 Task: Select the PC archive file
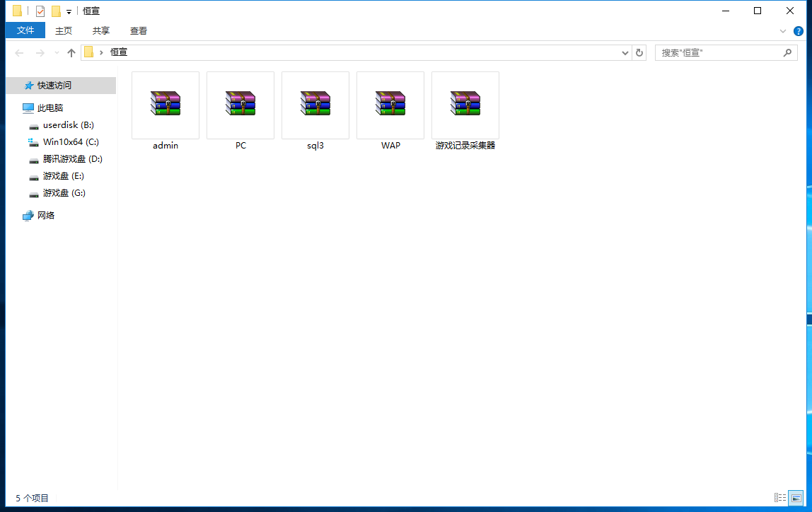tap(240, 105)
